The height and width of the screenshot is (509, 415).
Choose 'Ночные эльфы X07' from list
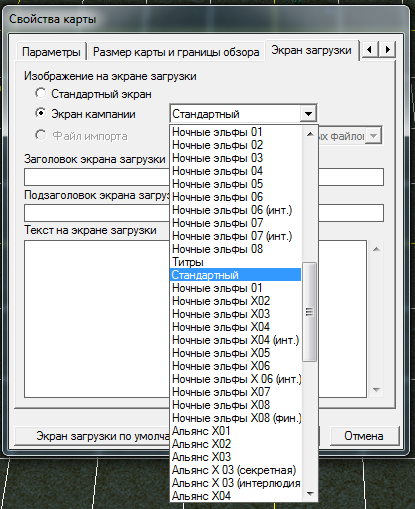236,392
